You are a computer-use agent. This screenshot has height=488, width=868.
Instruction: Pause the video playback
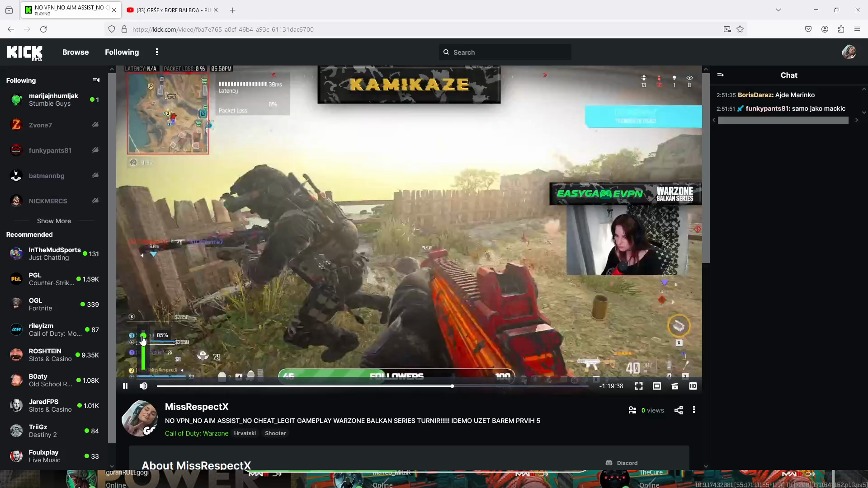pos(125,386)
